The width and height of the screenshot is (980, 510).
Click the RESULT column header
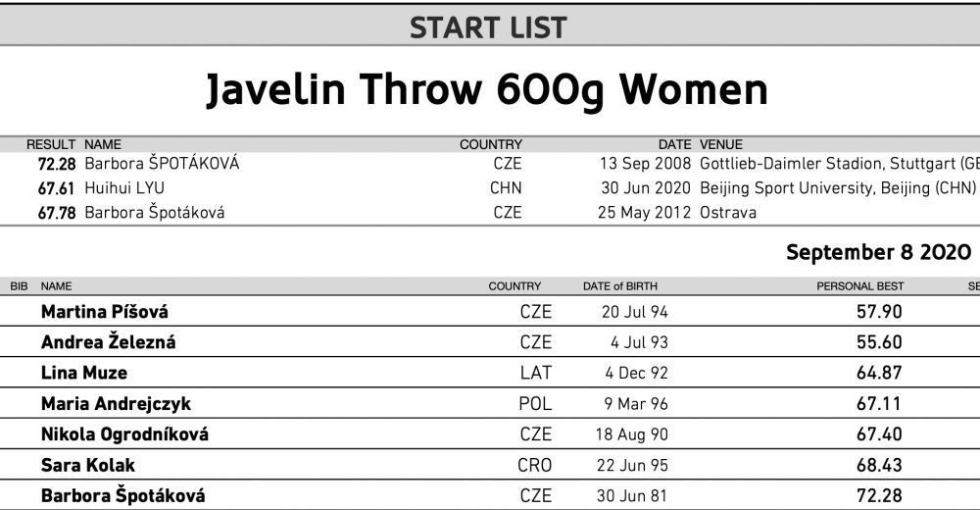pyautogui.click(x=51, y=144)
